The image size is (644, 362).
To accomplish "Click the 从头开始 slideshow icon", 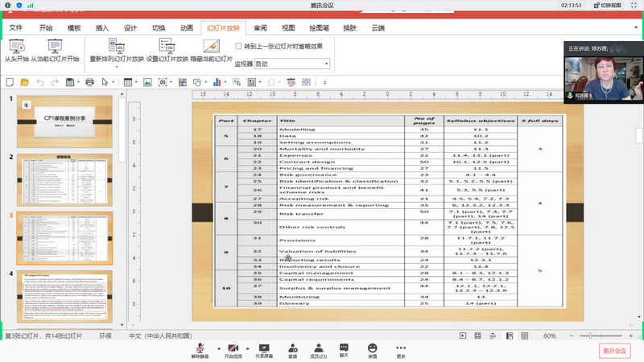I will [x=15, y=46].
